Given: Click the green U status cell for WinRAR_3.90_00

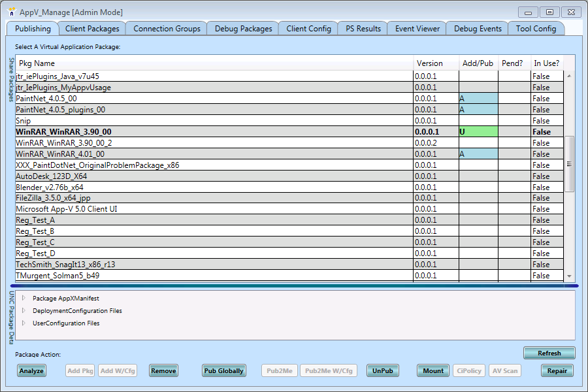Looking at the screenshot, I should tap(478, 132).
